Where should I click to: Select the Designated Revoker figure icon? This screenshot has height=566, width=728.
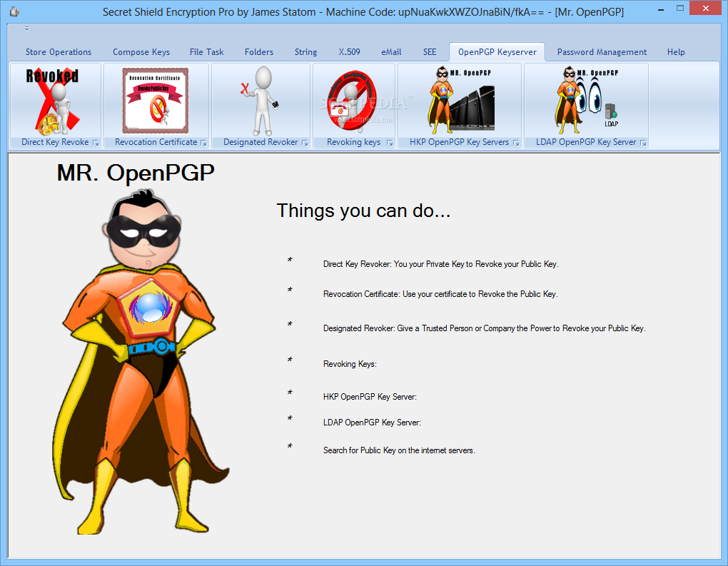[x=261, y=101]
